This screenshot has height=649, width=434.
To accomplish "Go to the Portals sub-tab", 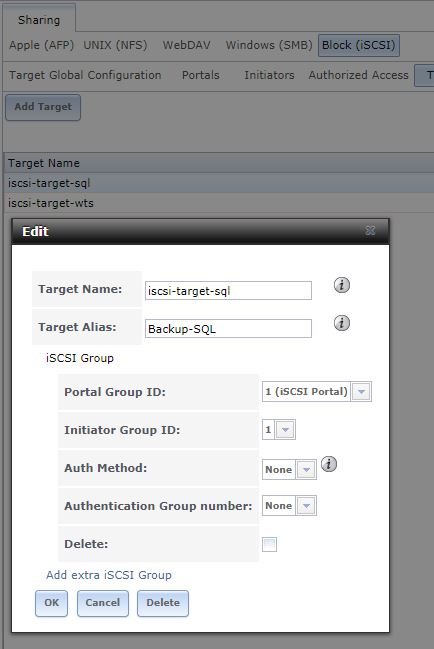I will (x=201, y=75).
